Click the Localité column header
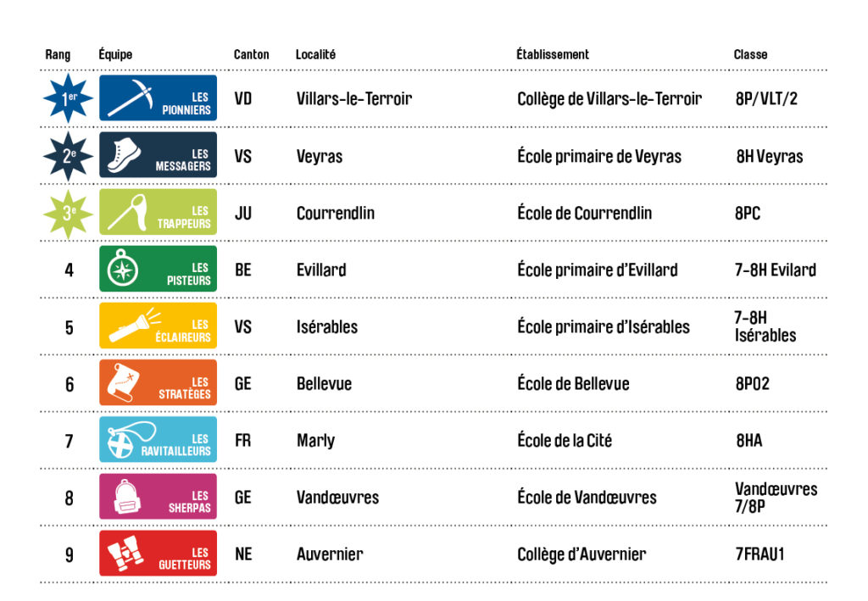 pos(315,55)
